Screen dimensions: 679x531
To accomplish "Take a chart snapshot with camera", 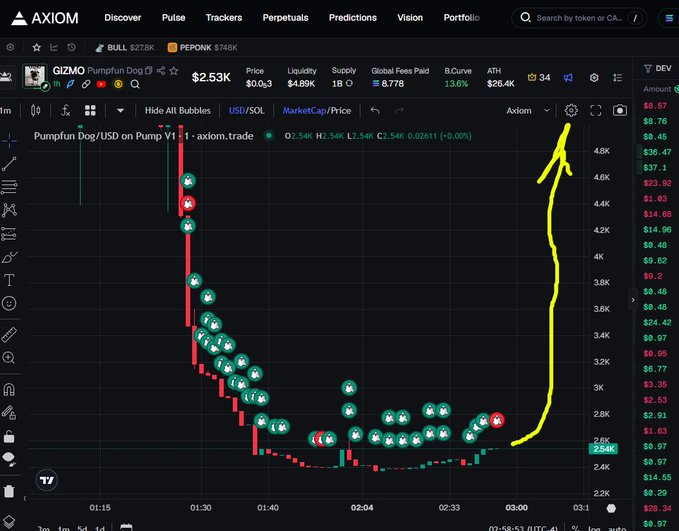I will (620, 110).
